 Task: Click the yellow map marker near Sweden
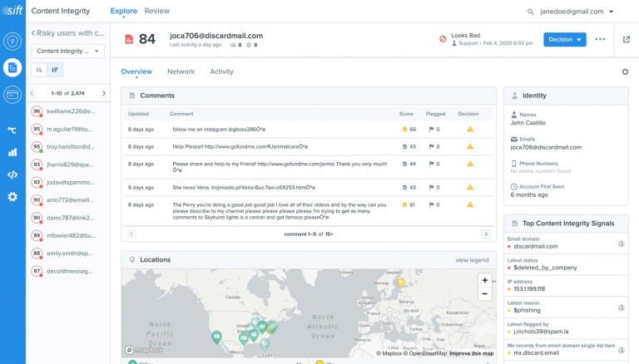coord(401,282)
